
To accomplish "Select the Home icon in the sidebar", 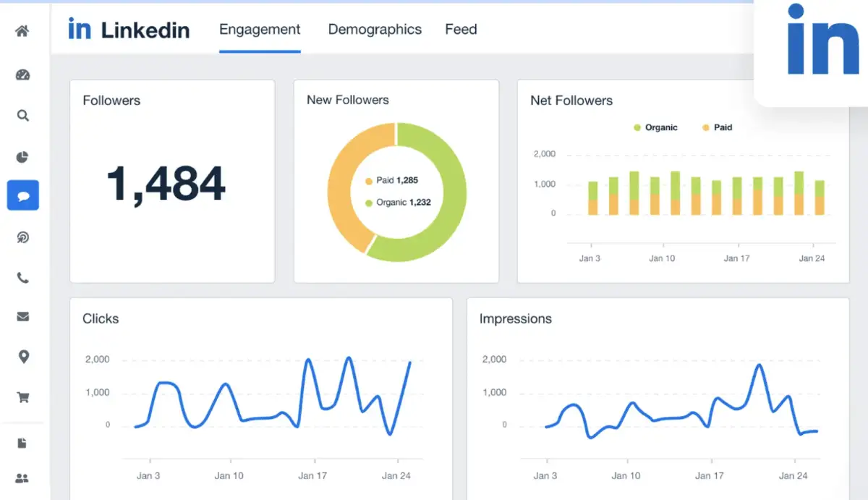I will coord(22,32).
